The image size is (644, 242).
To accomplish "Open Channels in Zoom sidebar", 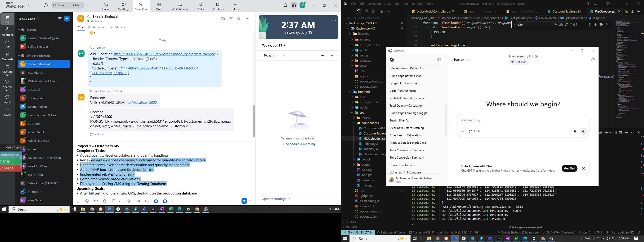I will point(7,56).
